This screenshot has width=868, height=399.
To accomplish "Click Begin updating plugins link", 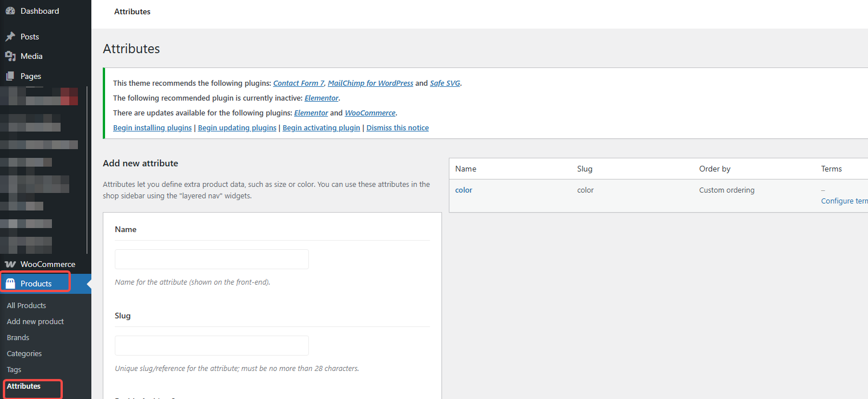I will (x=237, y=127).
